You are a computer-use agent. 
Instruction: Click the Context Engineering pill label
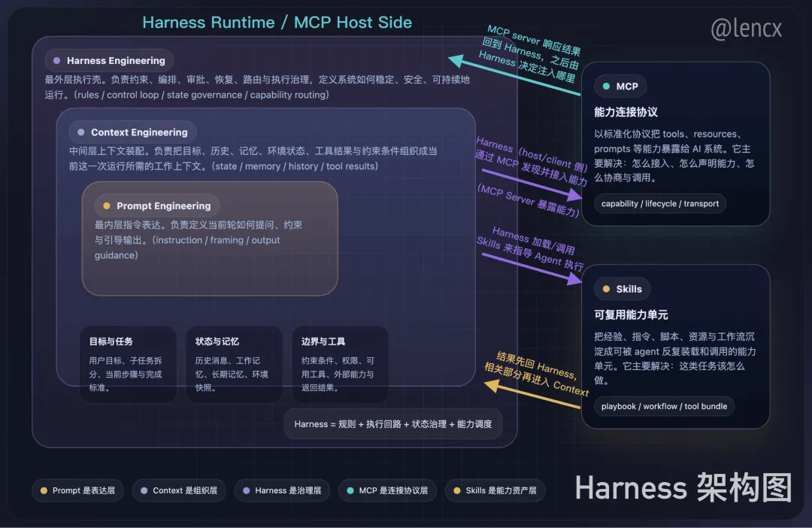132,132
